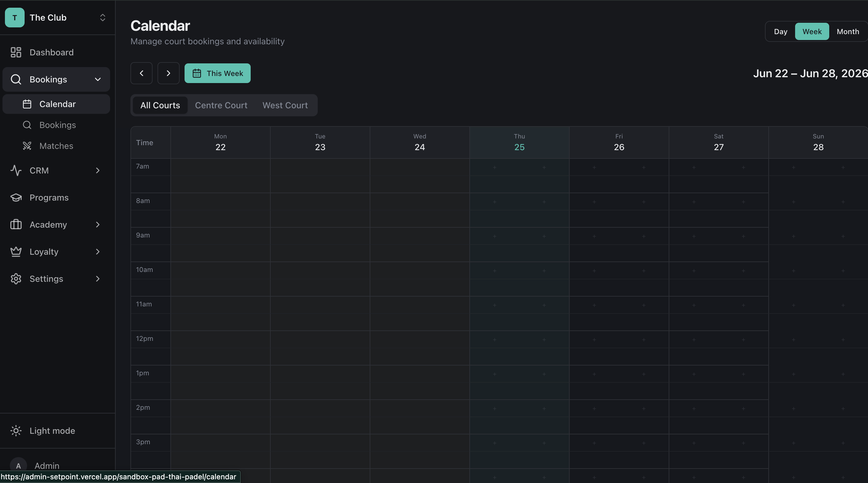Screen dimensions: 868x483
Task: Expand the CRM menu chevron
Action: coord(98,170)
